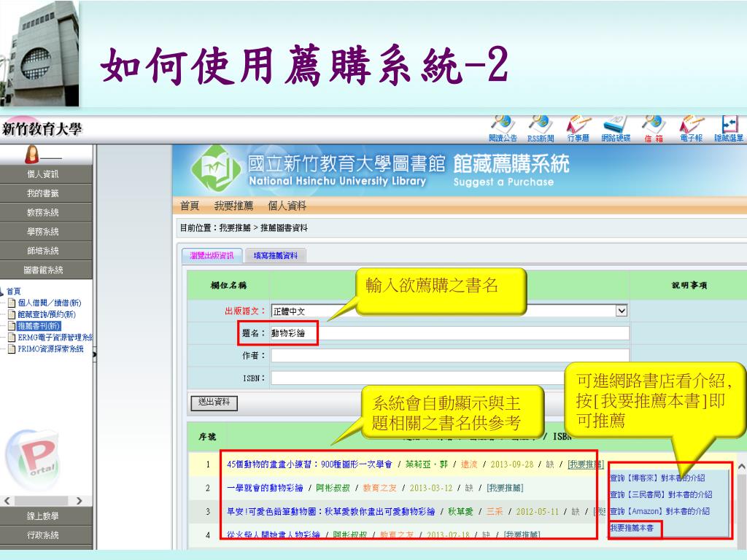Open book title 45個動物的畫畫小練習
Screen dimensions: 747x560
click(309, 464)
